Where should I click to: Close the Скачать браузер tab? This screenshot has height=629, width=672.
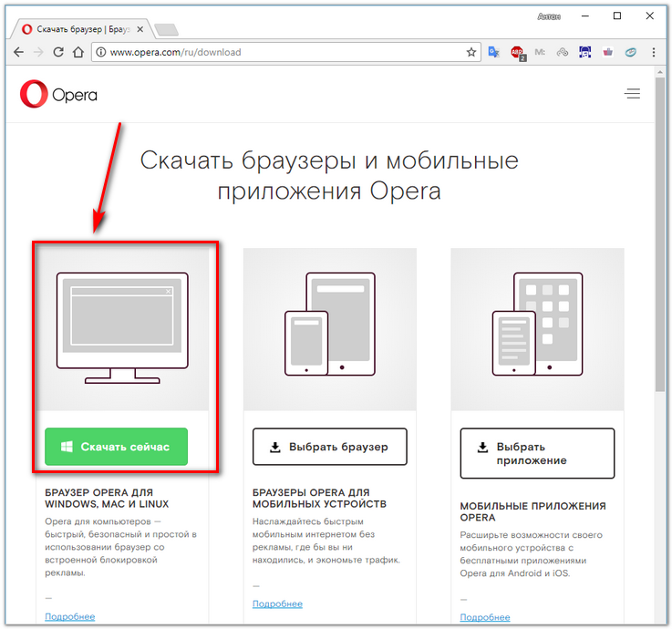tap(140, 29)
